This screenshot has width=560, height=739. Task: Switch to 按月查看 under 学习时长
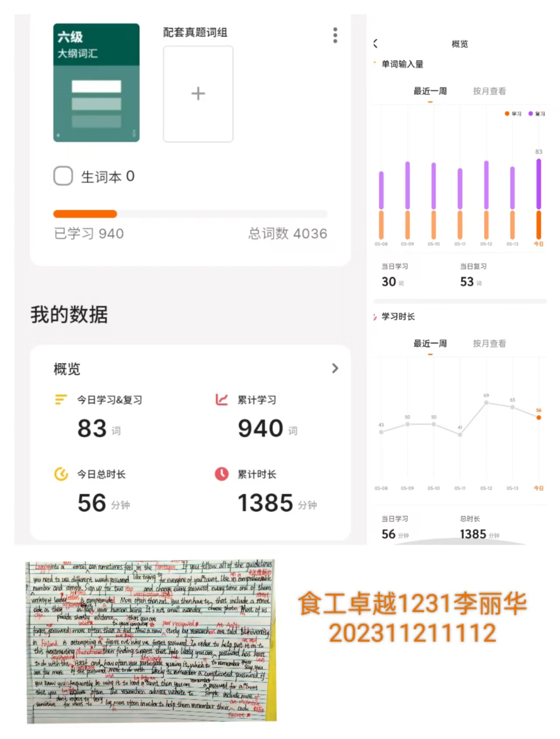(489, 343)
